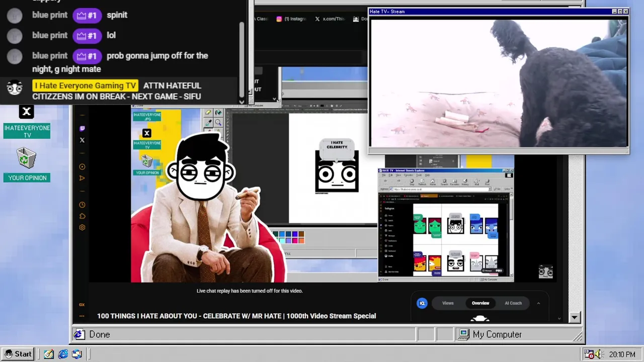Launch the notepad quick launch icon

[x=48, y=354]
